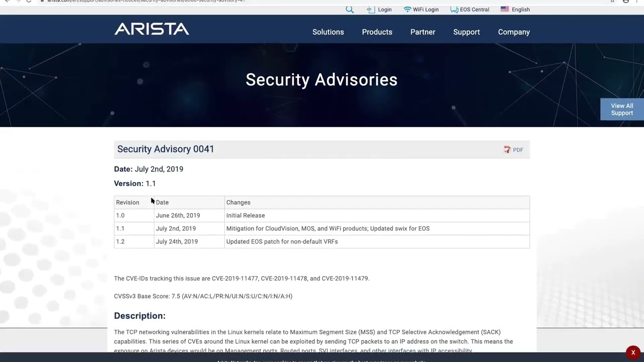The image size is (644, 362).
Task: Go to EOS Central link
Action: pos(474,10)
